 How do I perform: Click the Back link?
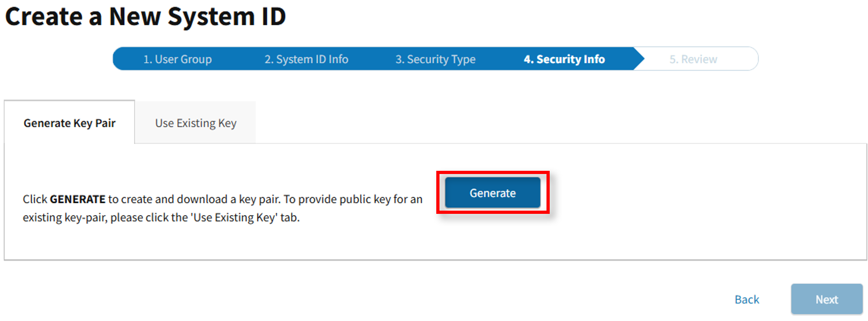pyautogui.click(x=747, y=299)
